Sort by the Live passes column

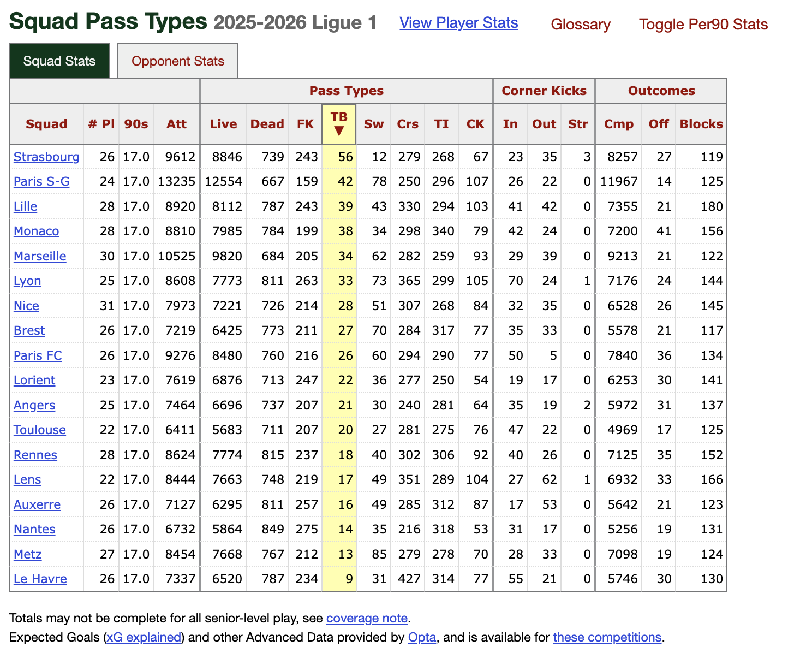click(224, 124)
